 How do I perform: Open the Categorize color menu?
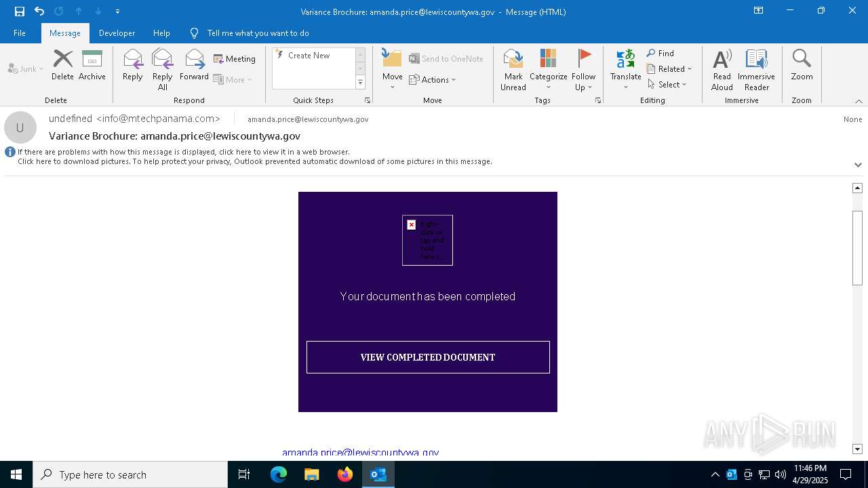click(548, 70)
